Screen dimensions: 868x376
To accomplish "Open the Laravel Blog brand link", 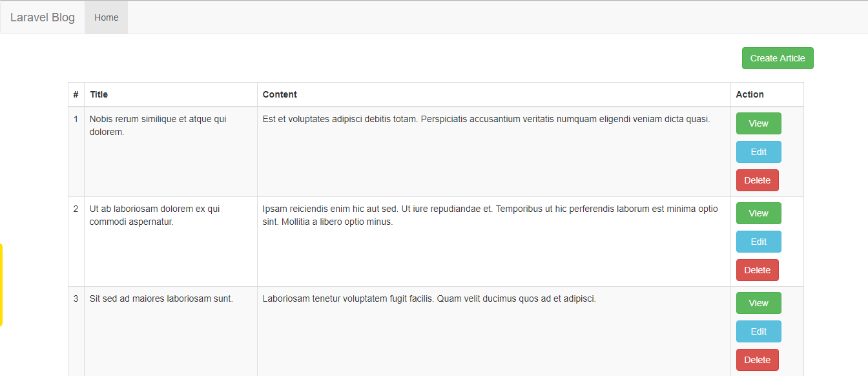I will tap(43, 17).
